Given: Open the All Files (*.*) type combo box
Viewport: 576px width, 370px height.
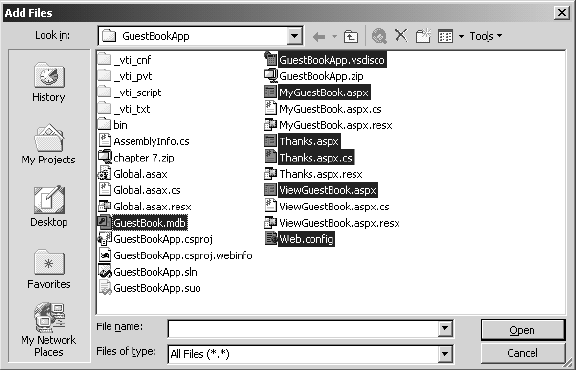Looking at the screenshot, I should coord(310,354).
